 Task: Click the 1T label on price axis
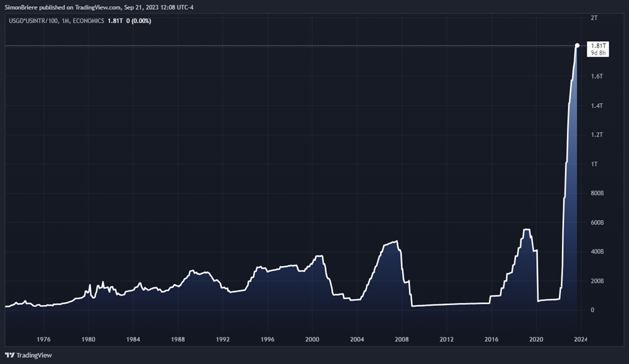(594, 164)
